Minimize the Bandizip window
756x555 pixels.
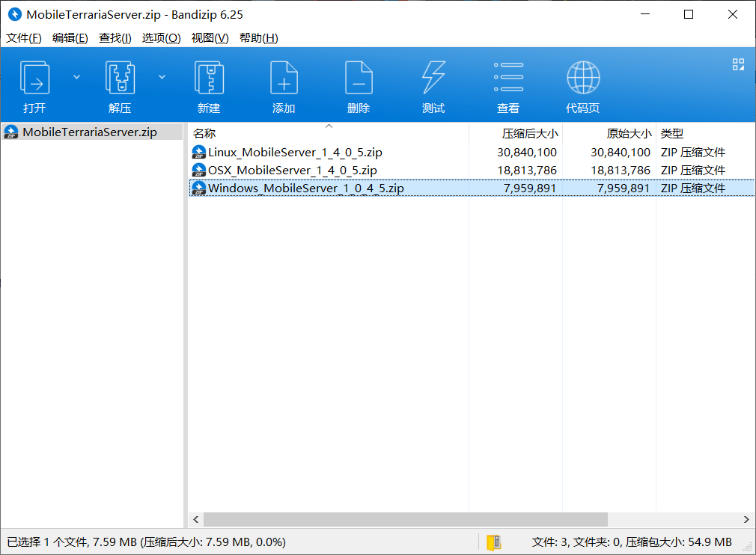click(645, 14)
